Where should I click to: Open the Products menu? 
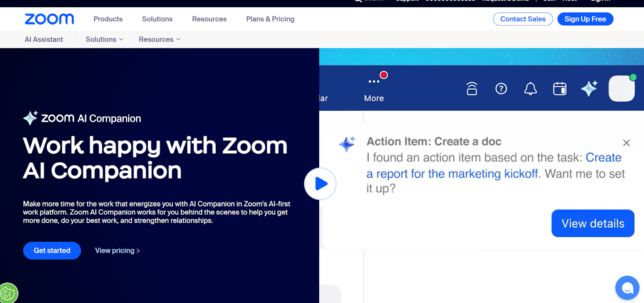108,19
